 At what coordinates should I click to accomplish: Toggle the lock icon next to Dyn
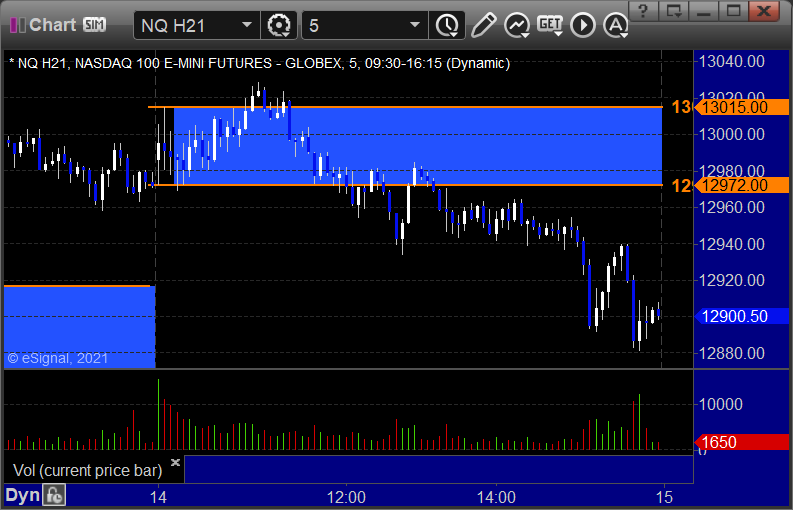[x=54, y=495]
